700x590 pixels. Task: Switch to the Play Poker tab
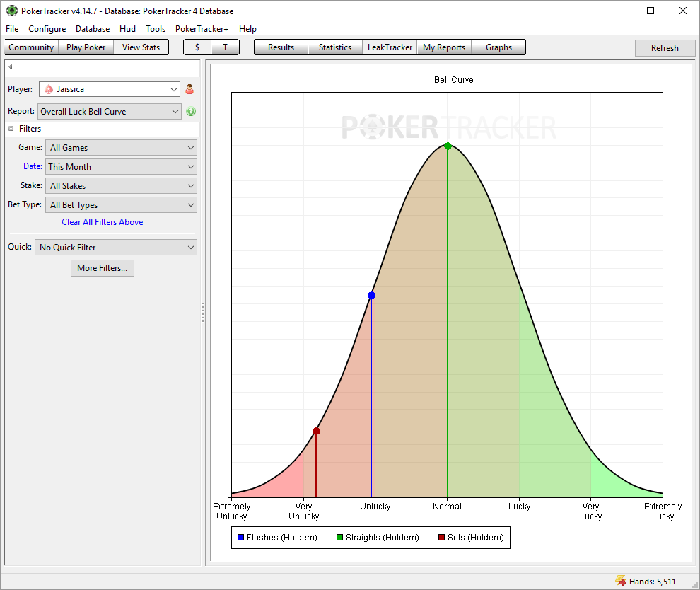pyautogui.click(x=86, y=47)
